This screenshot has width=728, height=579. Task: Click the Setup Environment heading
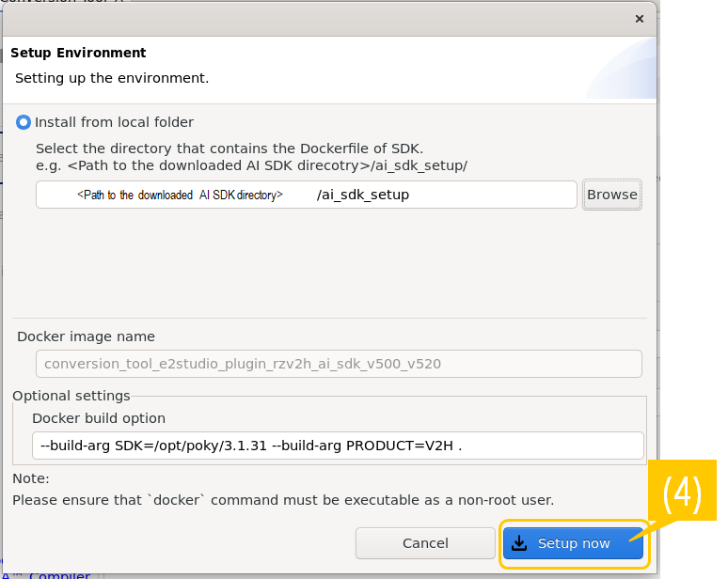(x=78, y=53)
